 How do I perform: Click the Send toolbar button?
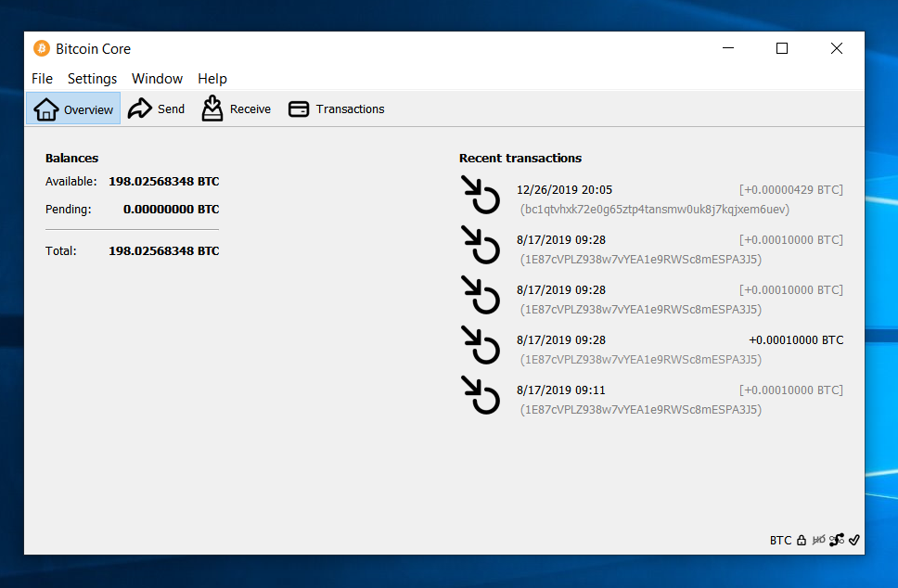pos(157,109)
